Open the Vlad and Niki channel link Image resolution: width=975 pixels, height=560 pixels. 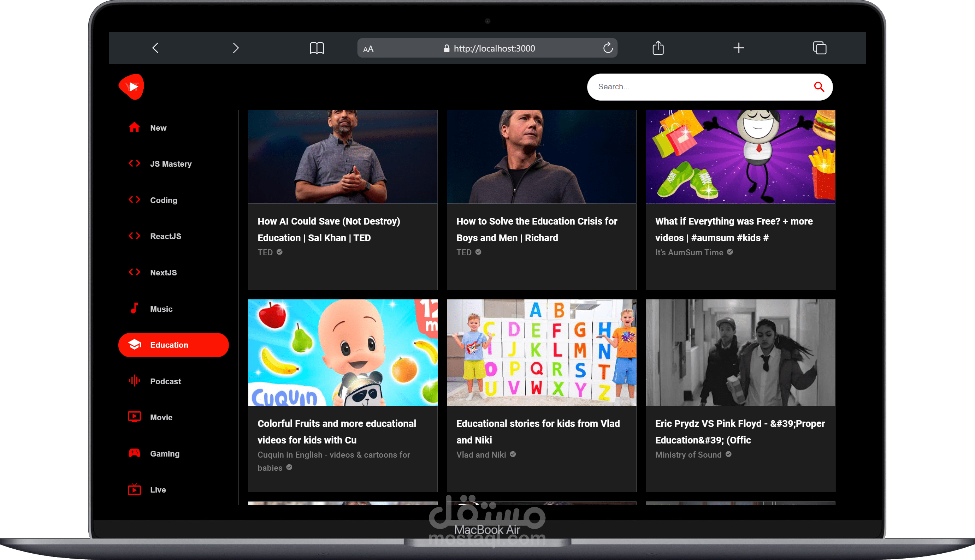481,455
